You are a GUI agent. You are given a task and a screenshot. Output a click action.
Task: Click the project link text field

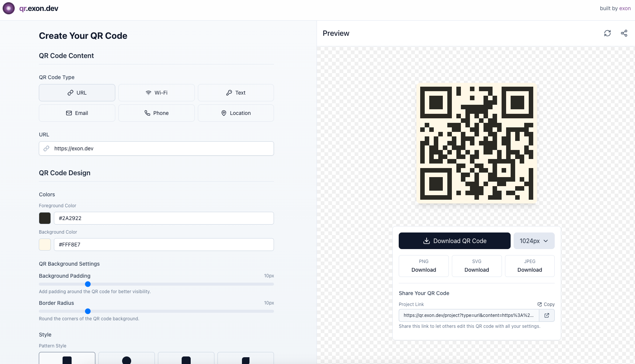[469, 315]
